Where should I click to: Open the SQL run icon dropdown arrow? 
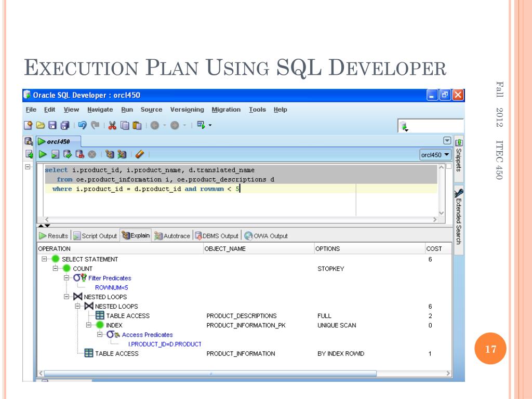point(210,125)
